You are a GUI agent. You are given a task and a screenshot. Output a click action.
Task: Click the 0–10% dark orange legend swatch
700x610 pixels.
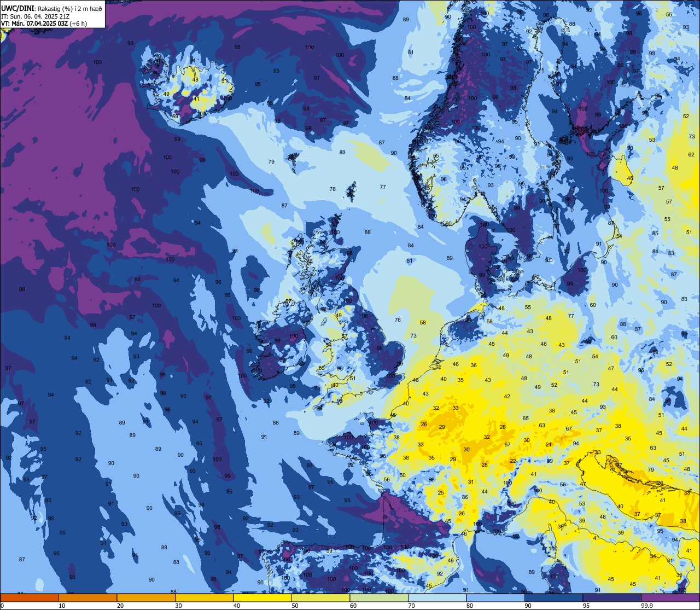[x=30, y=597]
